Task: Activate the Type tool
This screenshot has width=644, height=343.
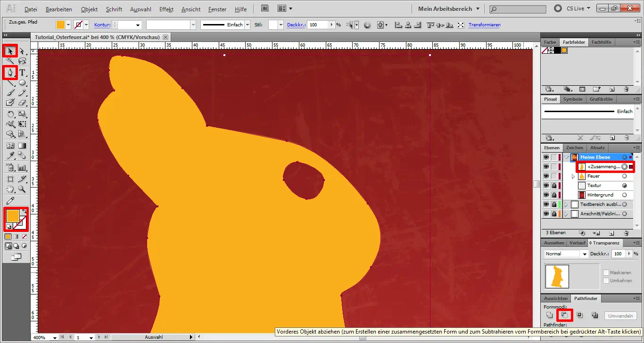Action: (22, 73)
